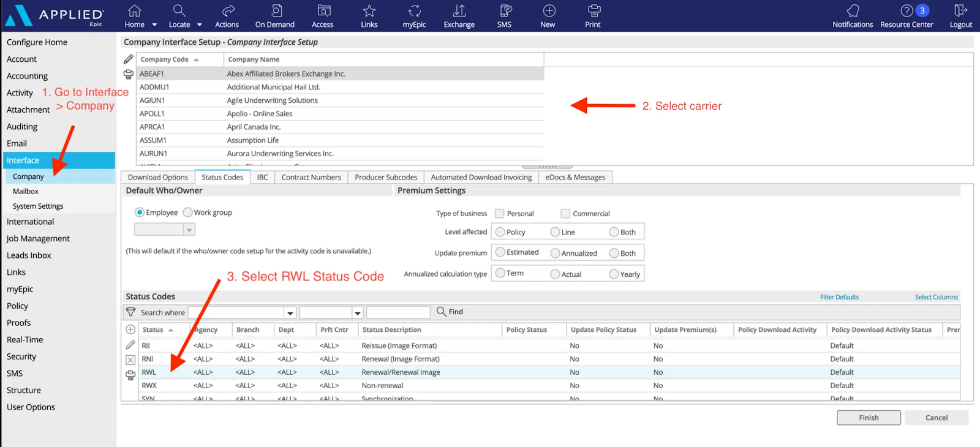Select the Yearly calculation type option
The width and height of the screenshot is (980, 447).
pos(614,274)
